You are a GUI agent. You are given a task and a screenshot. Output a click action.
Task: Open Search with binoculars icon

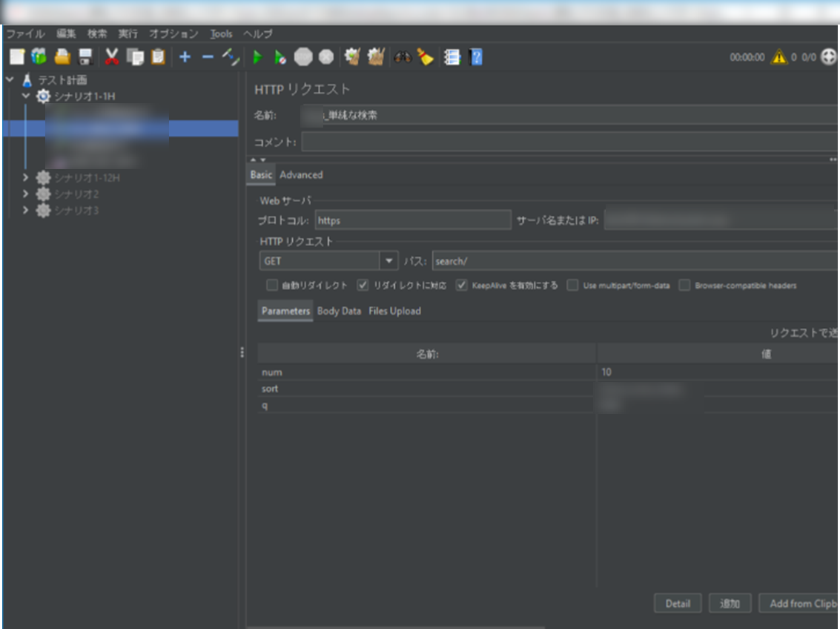[403, 57]
